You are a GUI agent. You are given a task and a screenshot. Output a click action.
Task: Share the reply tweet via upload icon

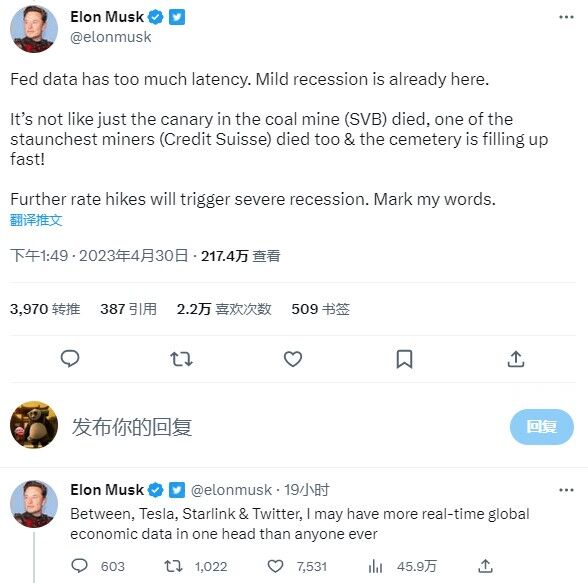tap(485, 566)
